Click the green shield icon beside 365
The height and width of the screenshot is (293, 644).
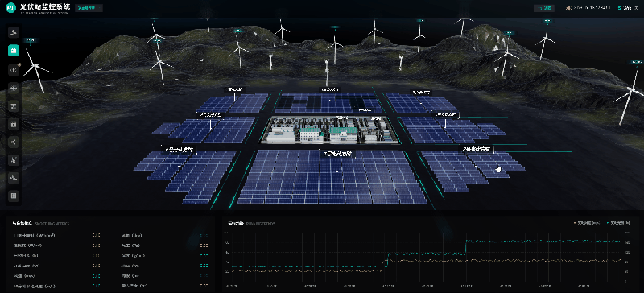point(620,8)
